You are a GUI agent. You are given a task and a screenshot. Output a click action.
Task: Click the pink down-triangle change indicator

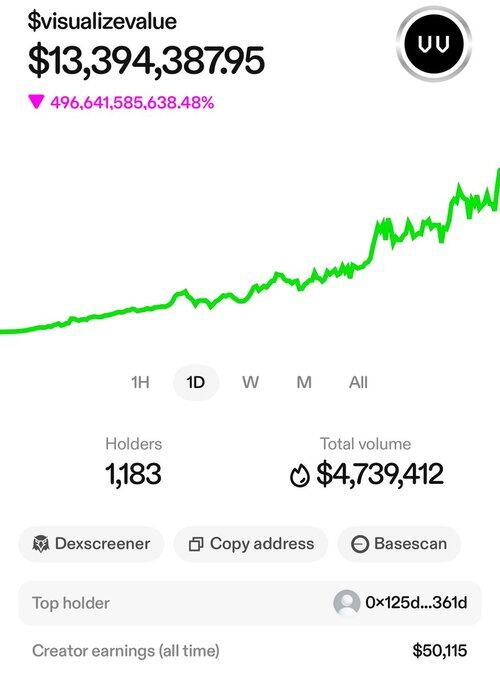[36, 102]
